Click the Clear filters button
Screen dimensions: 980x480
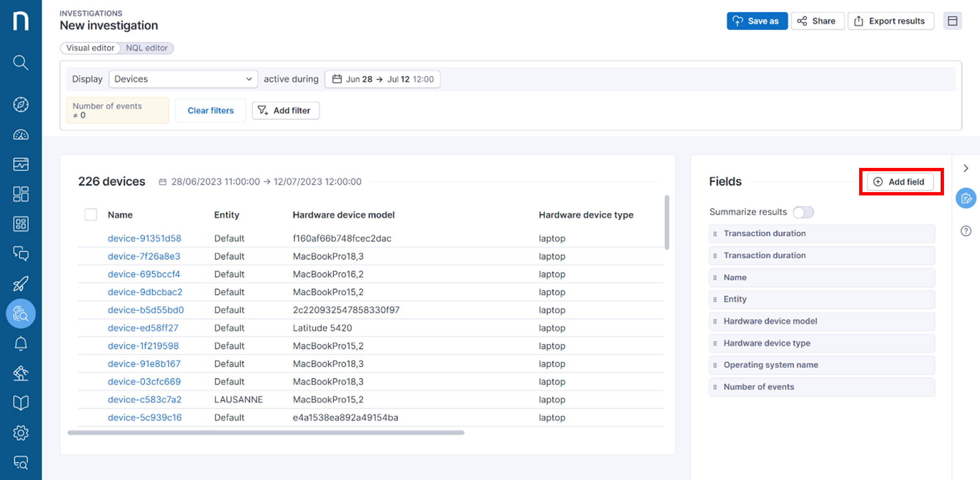tap(210, 110)
